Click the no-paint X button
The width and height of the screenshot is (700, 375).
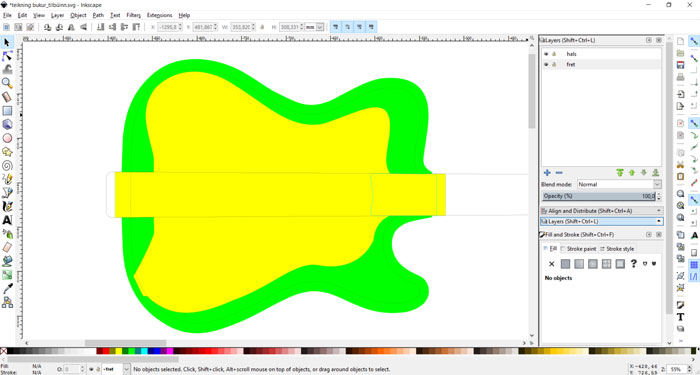point(551,264)
